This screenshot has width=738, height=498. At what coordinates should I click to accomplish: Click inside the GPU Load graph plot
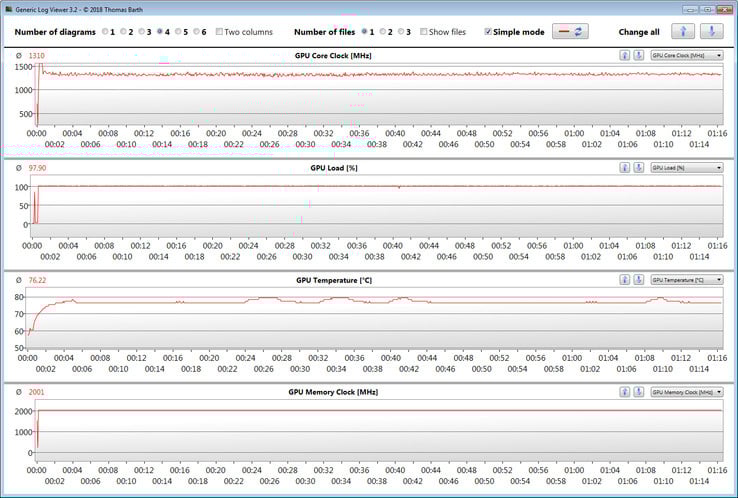coord(377,207)
